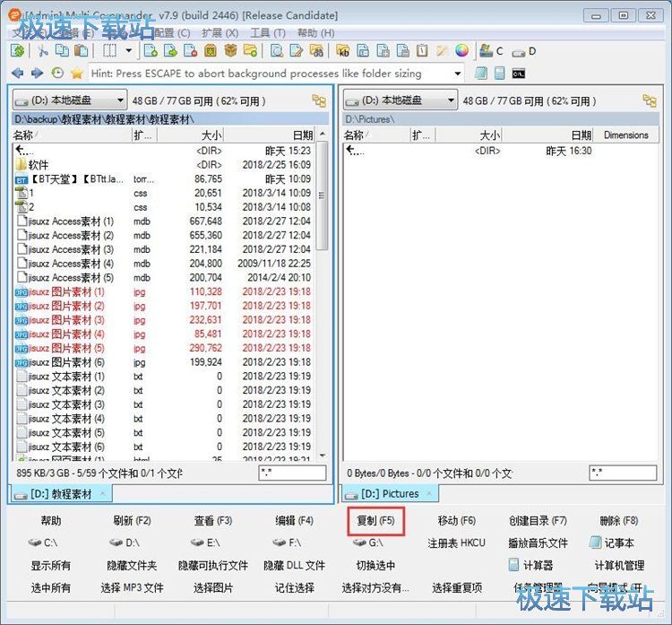The width and height of the screenshot is (672, 625).
Task: Open right panel drive selector dropdown
Action: [x=401, y=100]
